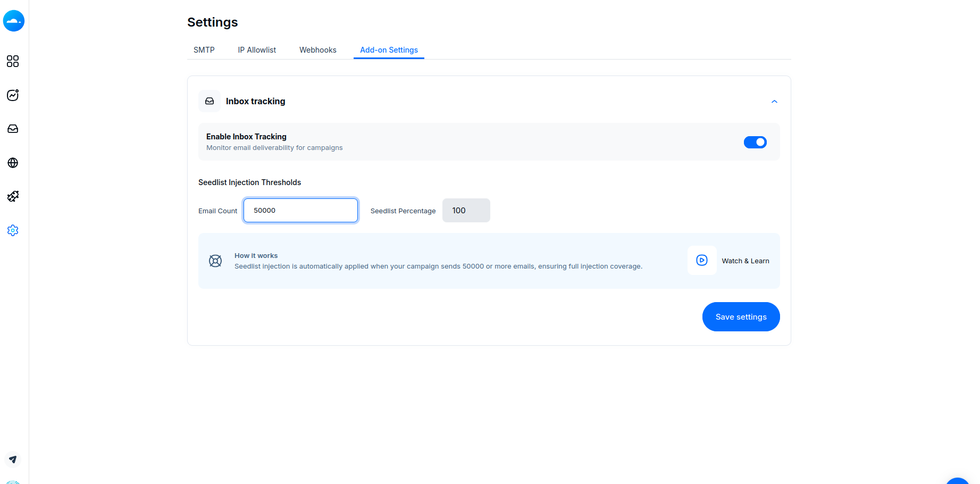Click the globe icon in sidebar

pyautogui.click(x=13, y=163)
